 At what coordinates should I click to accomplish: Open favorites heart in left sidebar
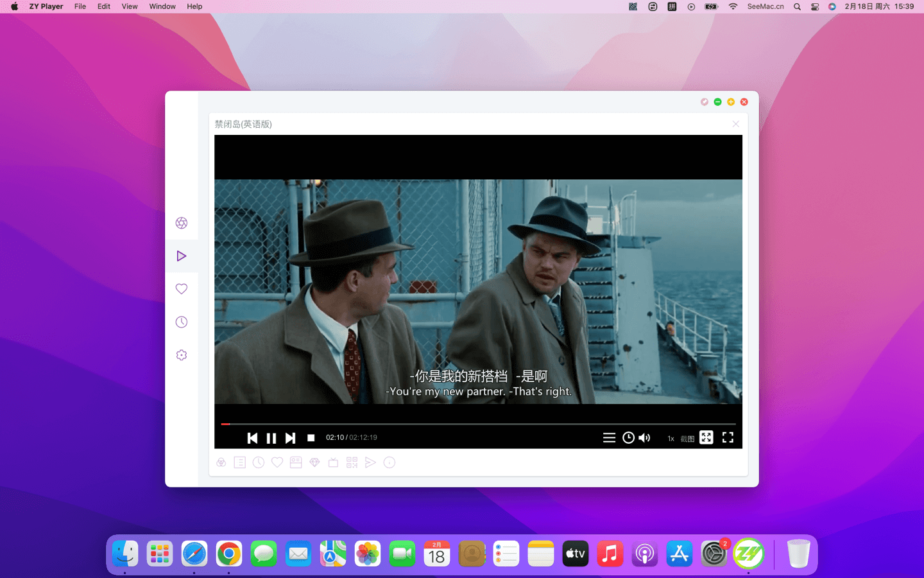(182, 289)
